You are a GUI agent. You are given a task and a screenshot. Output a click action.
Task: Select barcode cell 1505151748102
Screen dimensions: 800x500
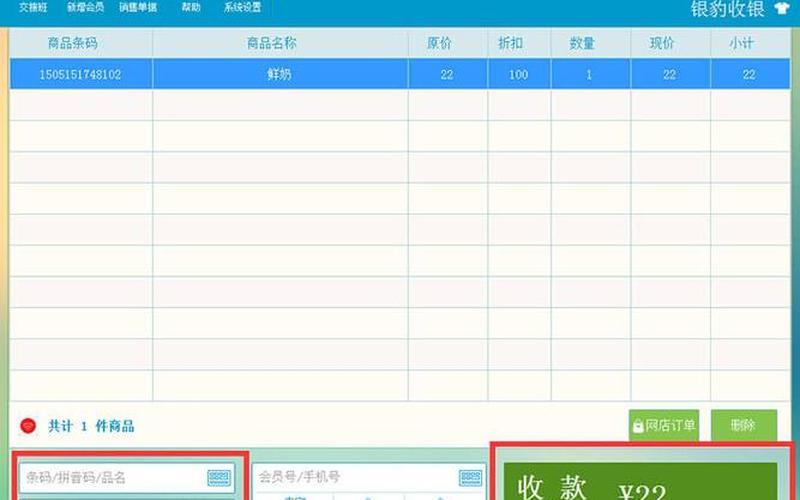[81, 74]
